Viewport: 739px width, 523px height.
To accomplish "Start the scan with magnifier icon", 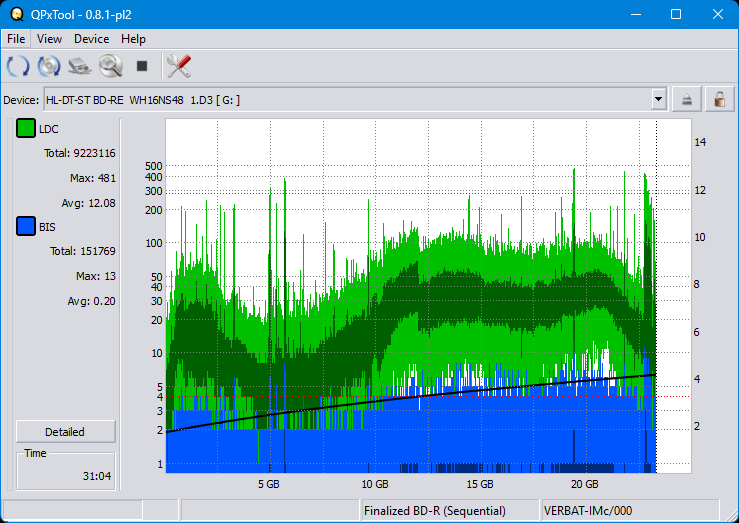I will (x=110, y=67).
